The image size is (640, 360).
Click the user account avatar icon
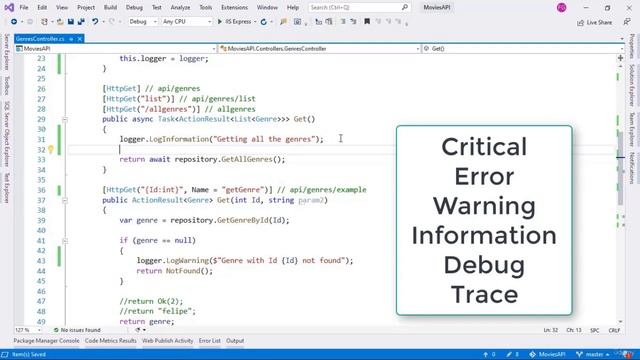click(x=562, y=7)
